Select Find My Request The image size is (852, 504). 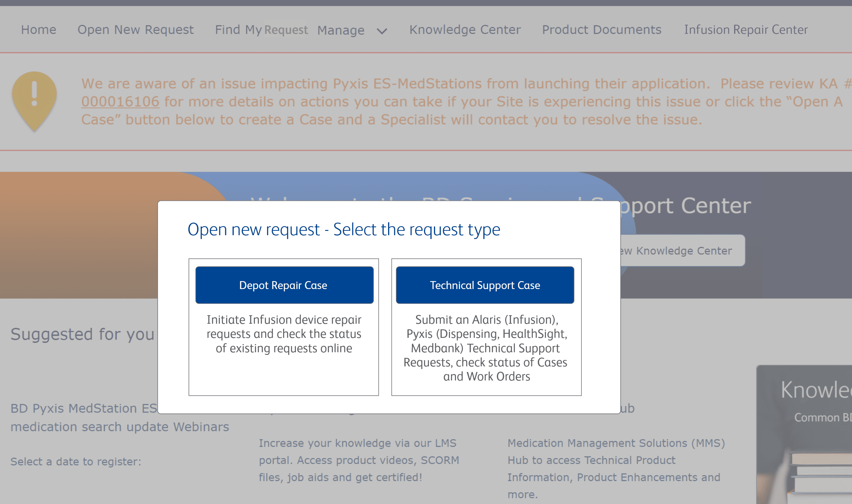pos(261,30)
